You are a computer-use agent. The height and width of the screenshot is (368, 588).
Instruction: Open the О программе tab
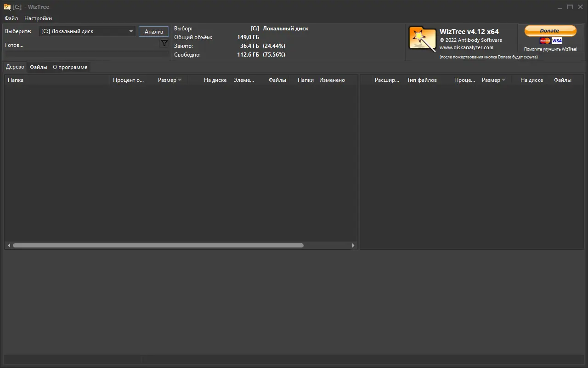pos(70,67)
